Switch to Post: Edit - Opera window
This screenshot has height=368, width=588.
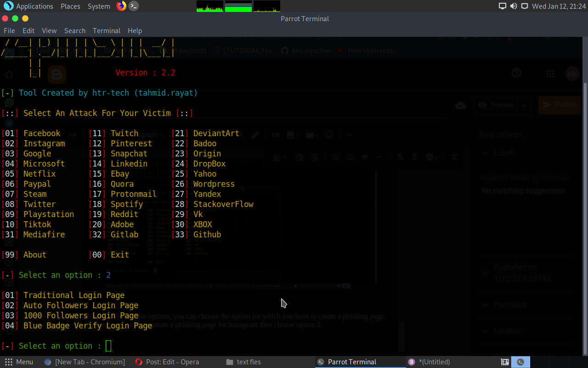168,362
